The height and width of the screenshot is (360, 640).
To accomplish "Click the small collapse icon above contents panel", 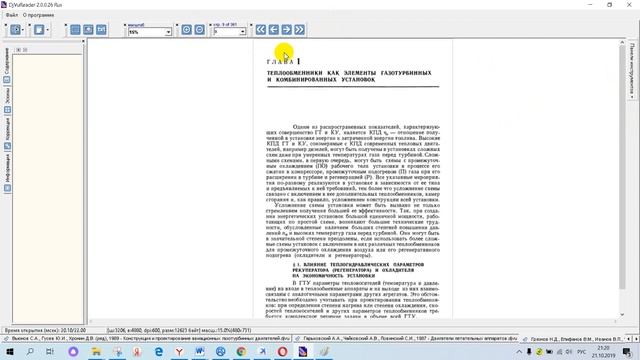I will (25, 50).
